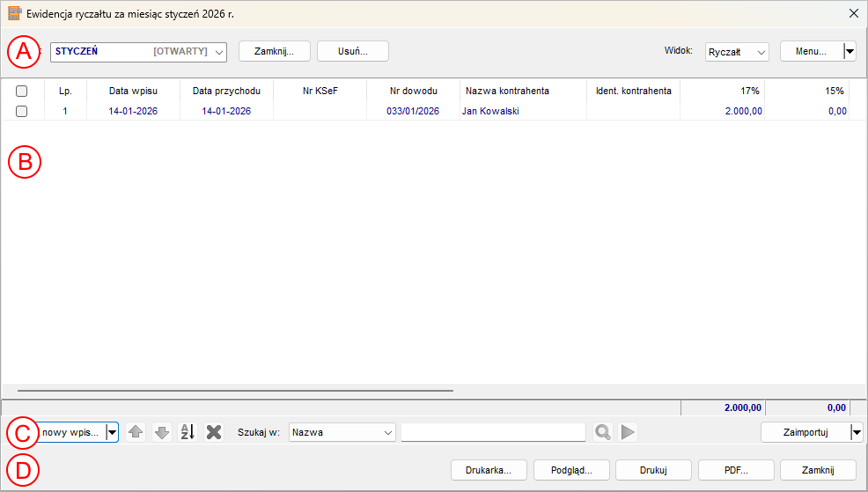Viewport: 868px width, 492px height.
Task: Click the application icon in title bar
Action: click(x=14, y=13)
